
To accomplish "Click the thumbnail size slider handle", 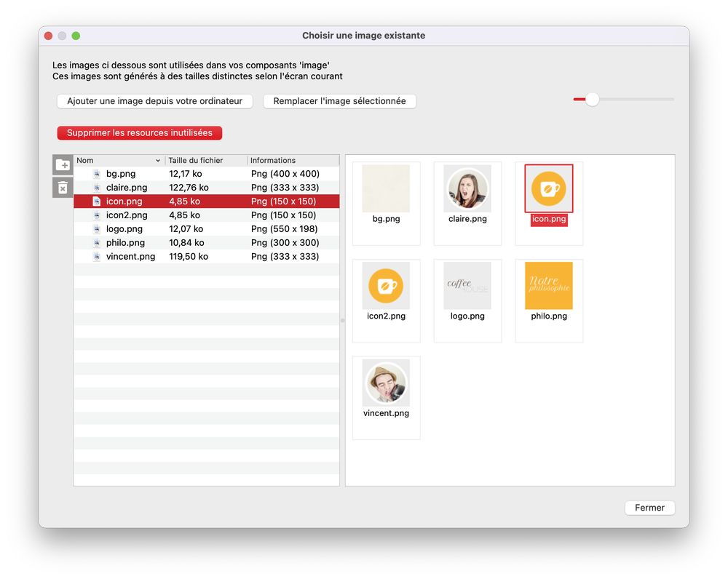I will pyautogui.click(x=592, y=100).
